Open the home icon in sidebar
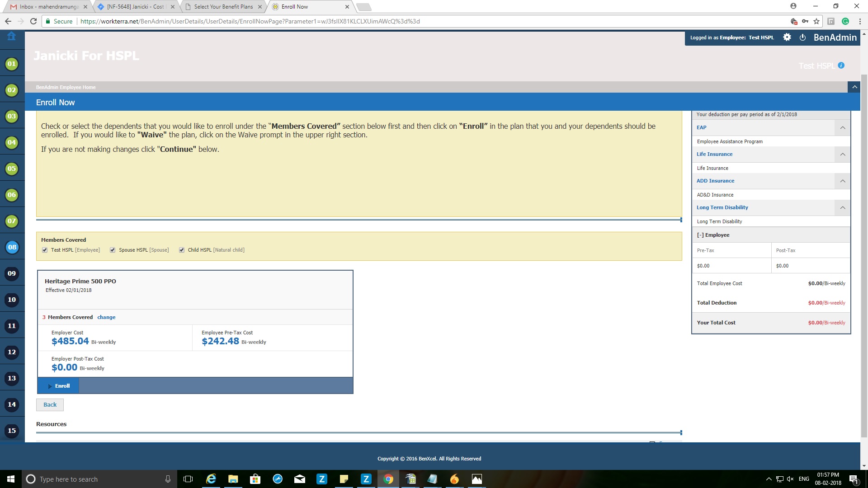Screen dimensions: 868x488 click(x=12, y=36)
